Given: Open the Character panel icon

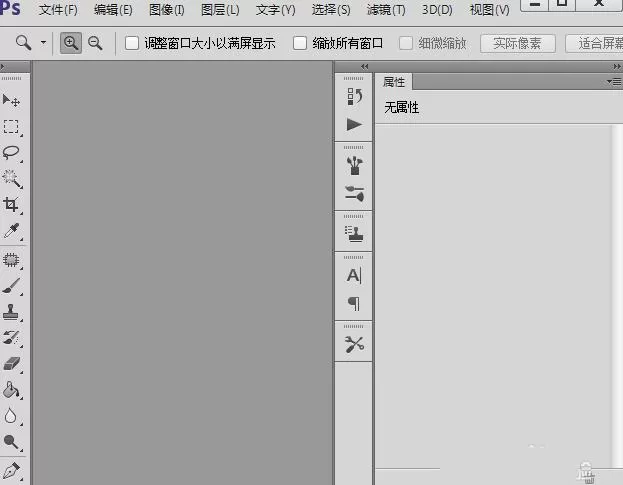Looking at the screenshot, I should coord(354,275).
